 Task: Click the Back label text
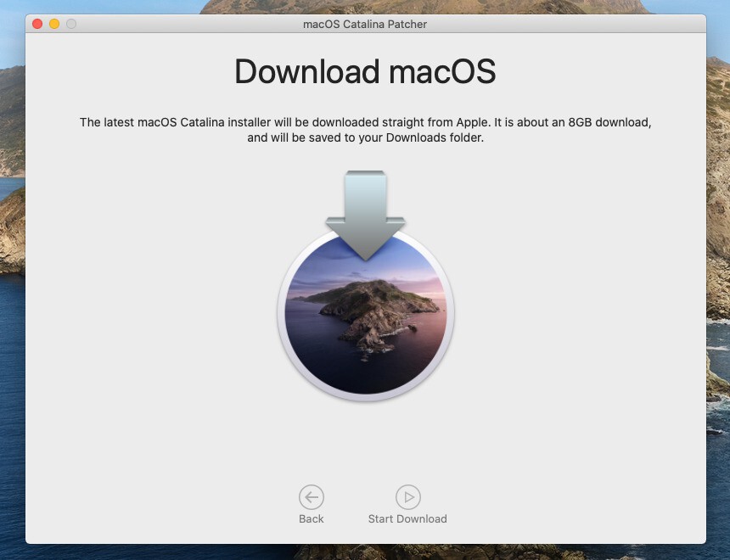pyautogui.click(x=312, y=519)
